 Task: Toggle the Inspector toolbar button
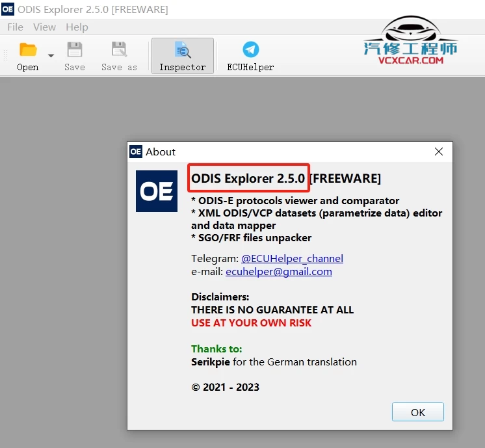(183, 56)
